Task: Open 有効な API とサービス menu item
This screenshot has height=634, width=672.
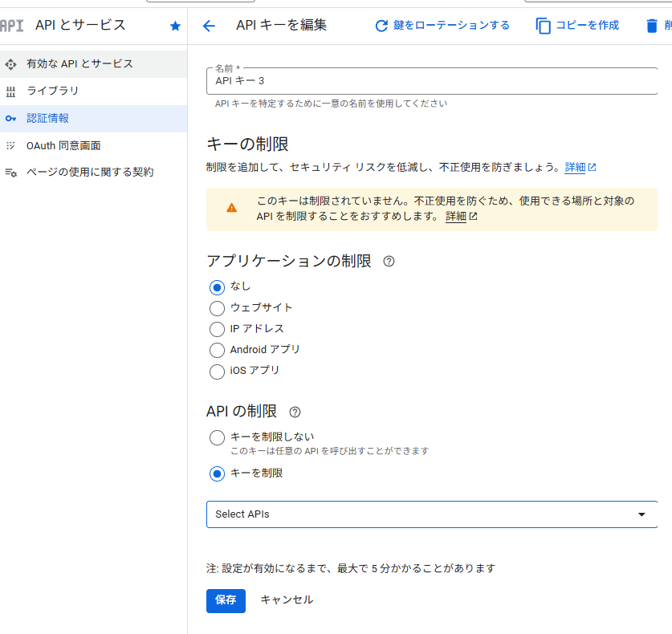Action: pyautogui.click(x=93, y=64)
